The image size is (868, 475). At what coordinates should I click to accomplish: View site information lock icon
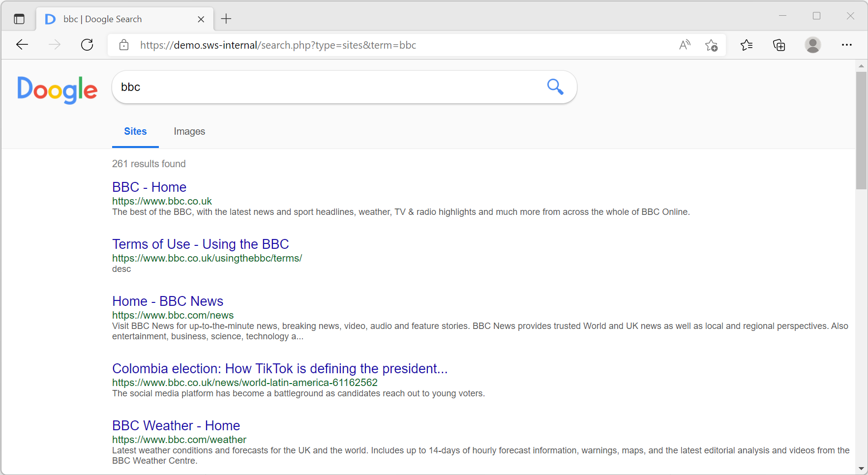coord(124,45)
